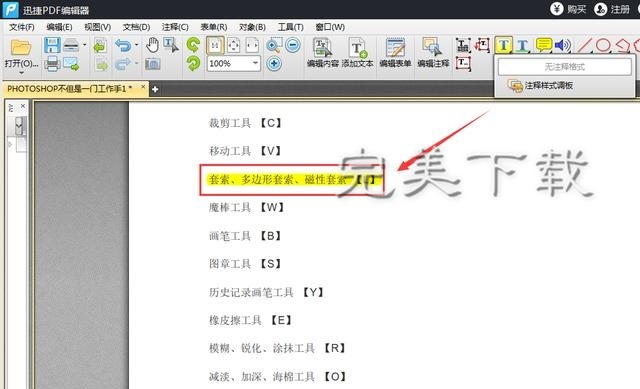Set actual size page view

(215, 45)
